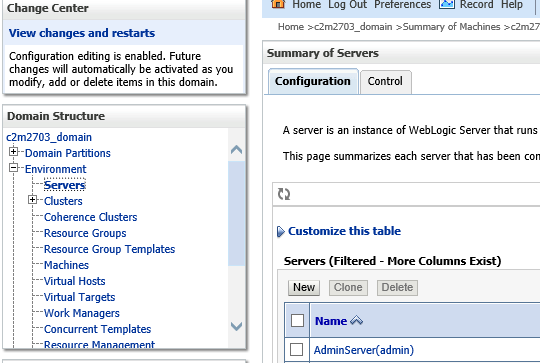
Task: Switch to the Control tab
Action: click(385, 82)
